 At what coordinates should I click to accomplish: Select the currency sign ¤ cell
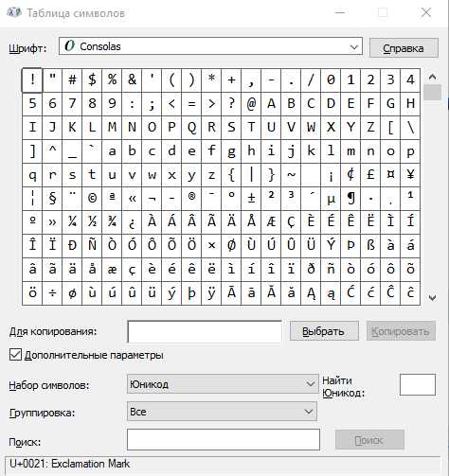click(x=390, y=175)
